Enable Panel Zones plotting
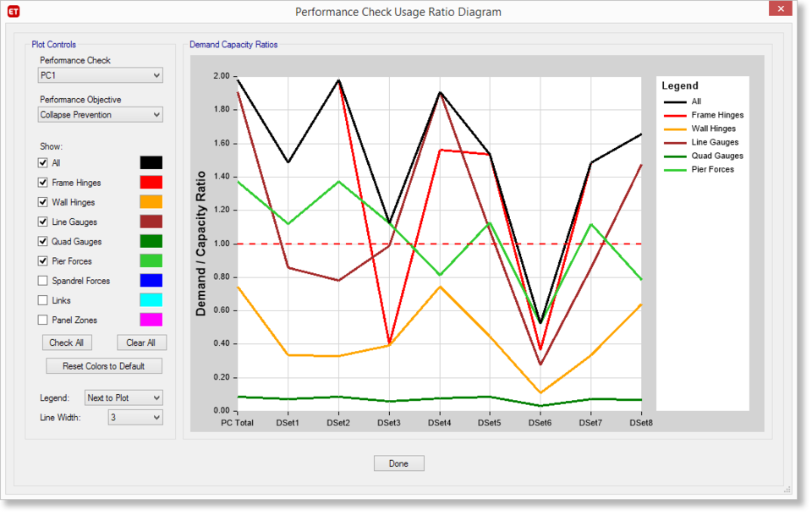The image size is (812, 515). 42,320
